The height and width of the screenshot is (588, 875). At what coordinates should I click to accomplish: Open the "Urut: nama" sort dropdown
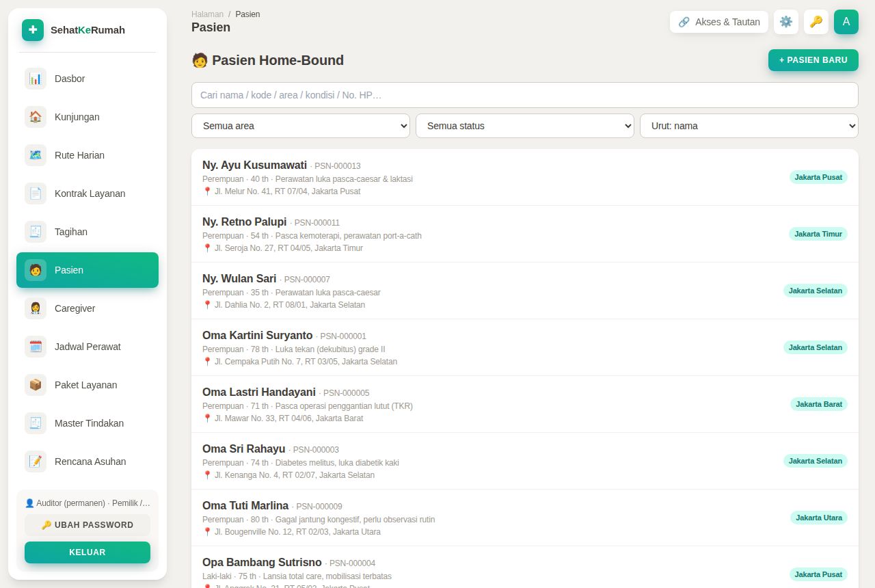(749, 126)
